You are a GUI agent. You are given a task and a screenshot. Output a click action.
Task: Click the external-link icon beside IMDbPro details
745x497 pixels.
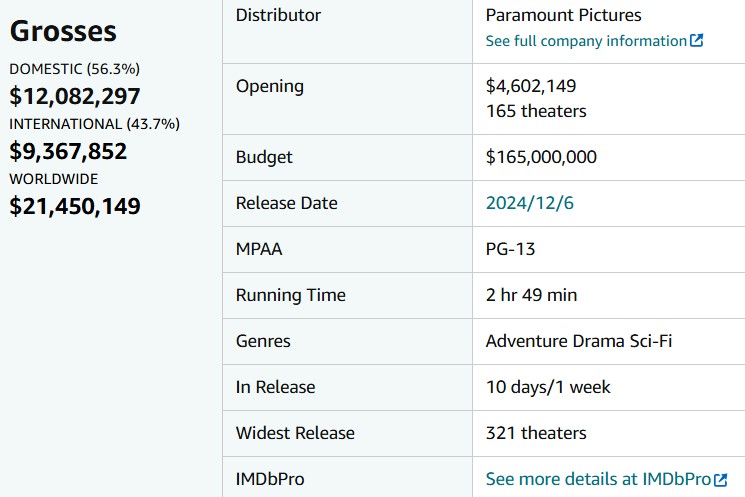coord(721,480)
